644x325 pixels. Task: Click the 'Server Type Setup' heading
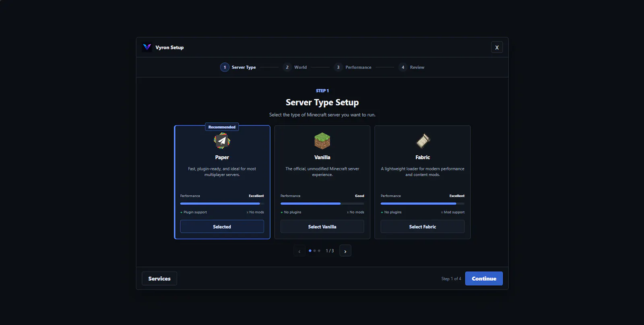tap(322, 103)
